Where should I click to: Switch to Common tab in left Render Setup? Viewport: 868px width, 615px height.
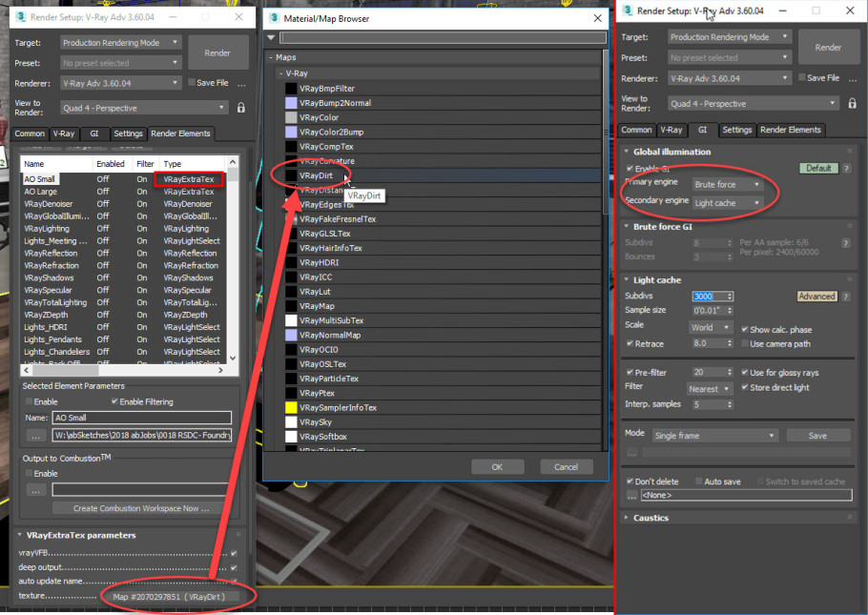tap(30, 133)
